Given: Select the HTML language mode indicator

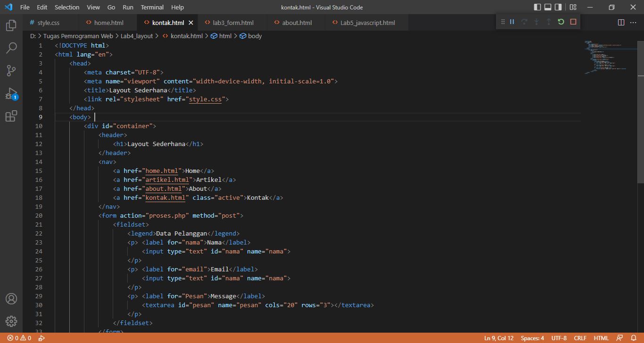Looking at the screenshot, I should tap(601, 338).
